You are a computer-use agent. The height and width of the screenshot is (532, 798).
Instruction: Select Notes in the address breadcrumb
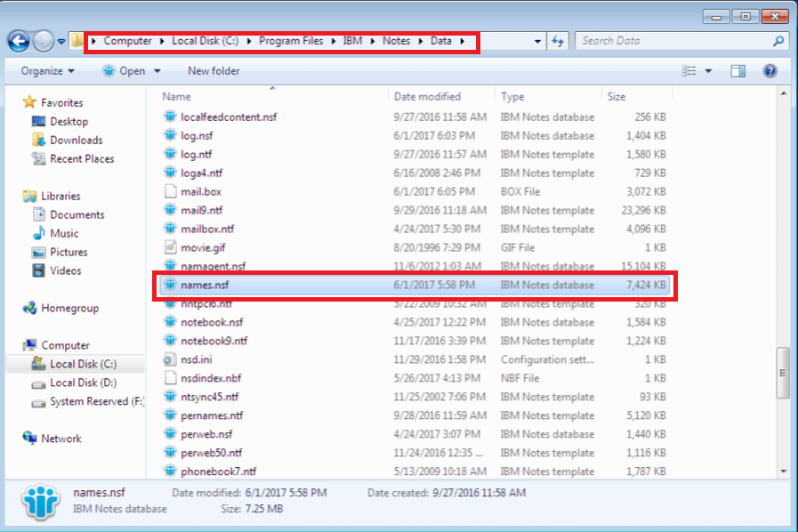[x=397, y=41]
